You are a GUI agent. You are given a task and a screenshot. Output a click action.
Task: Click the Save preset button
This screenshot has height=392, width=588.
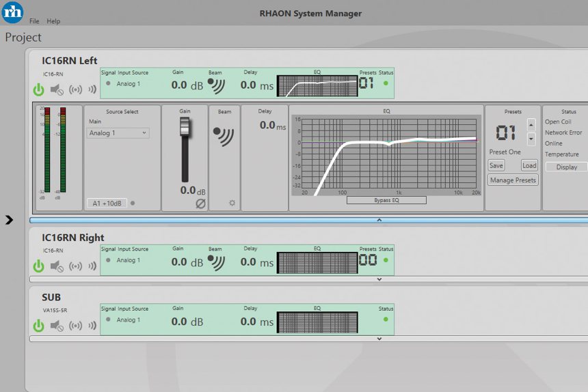pyautogui.click(x=496, y=165)
